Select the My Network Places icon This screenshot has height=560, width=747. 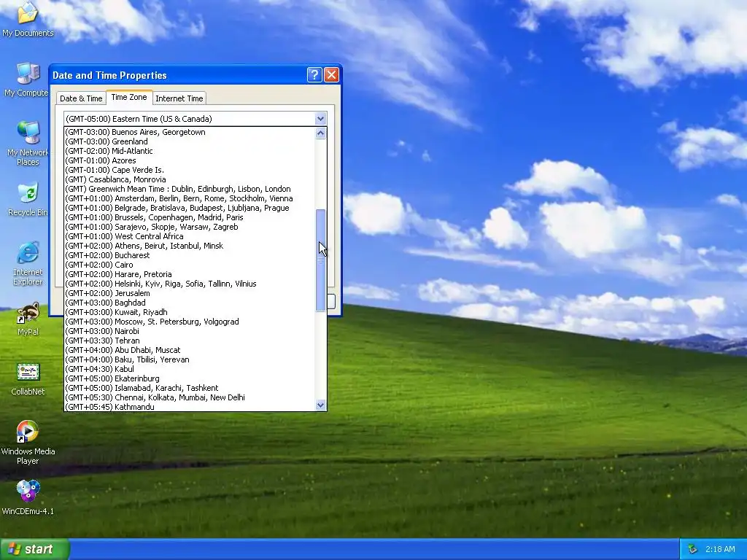[x=28, y=143]
